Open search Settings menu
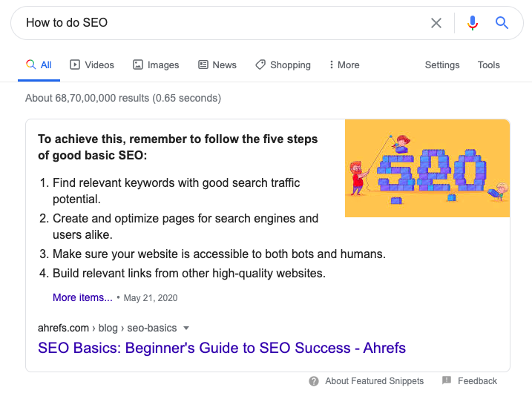The height and width of the screenshot is (396, 532). click(x=442, y=65)
